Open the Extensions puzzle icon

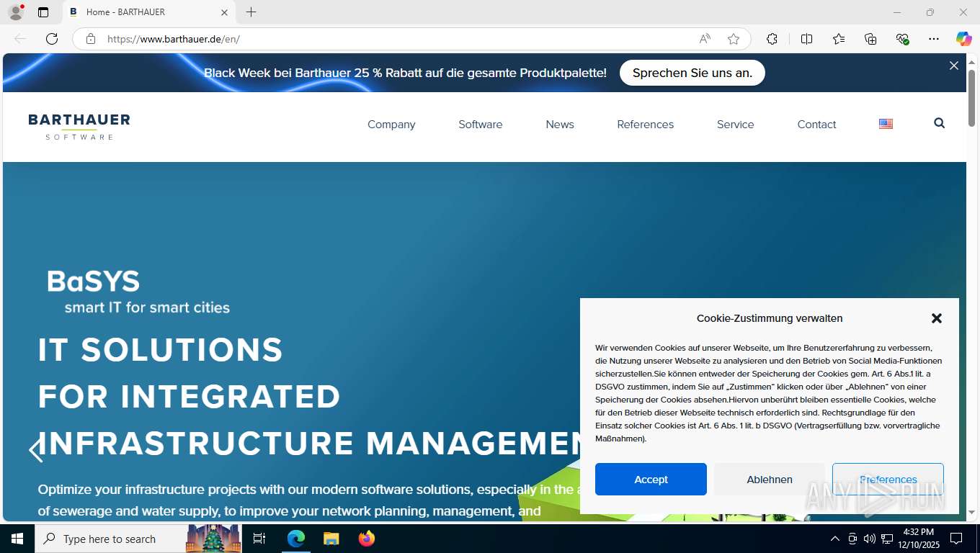tap(772, 39)
